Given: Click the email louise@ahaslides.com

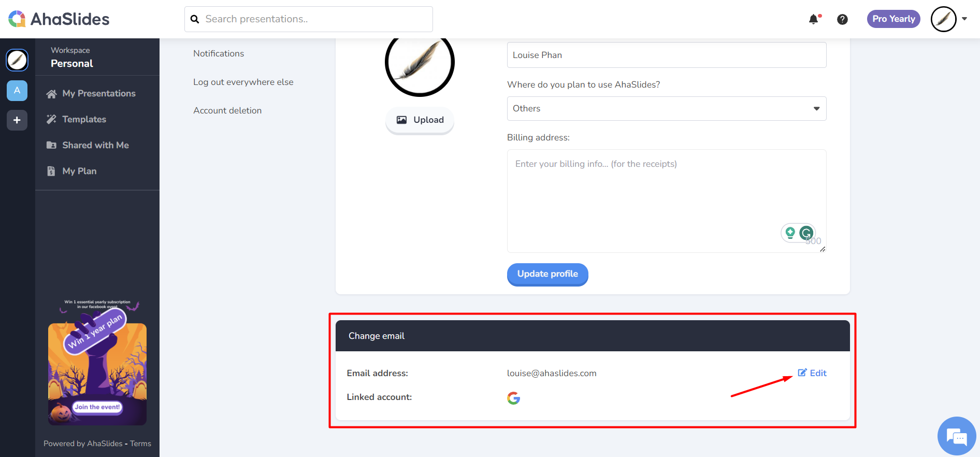Looking at the screenshot, I should pyautogui.click(x=552, y=373).
